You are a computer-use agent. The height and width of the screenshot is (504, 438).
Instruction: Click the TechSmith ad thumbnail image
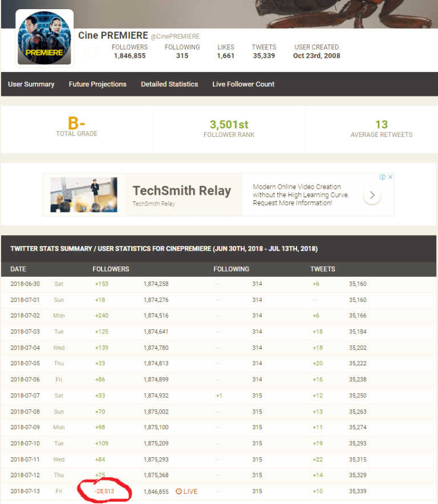[x=84, y=195]
